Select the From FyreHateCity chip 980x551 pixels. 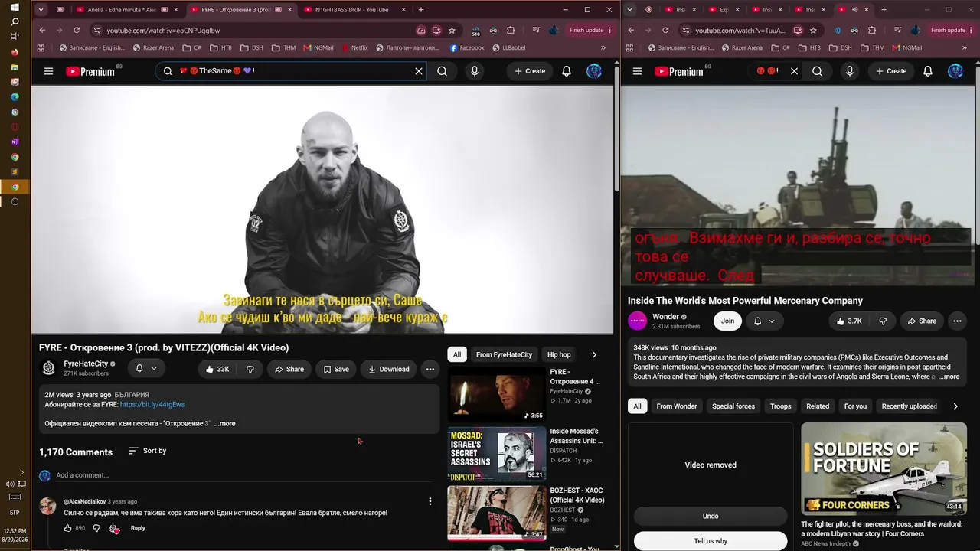[504, 354]
